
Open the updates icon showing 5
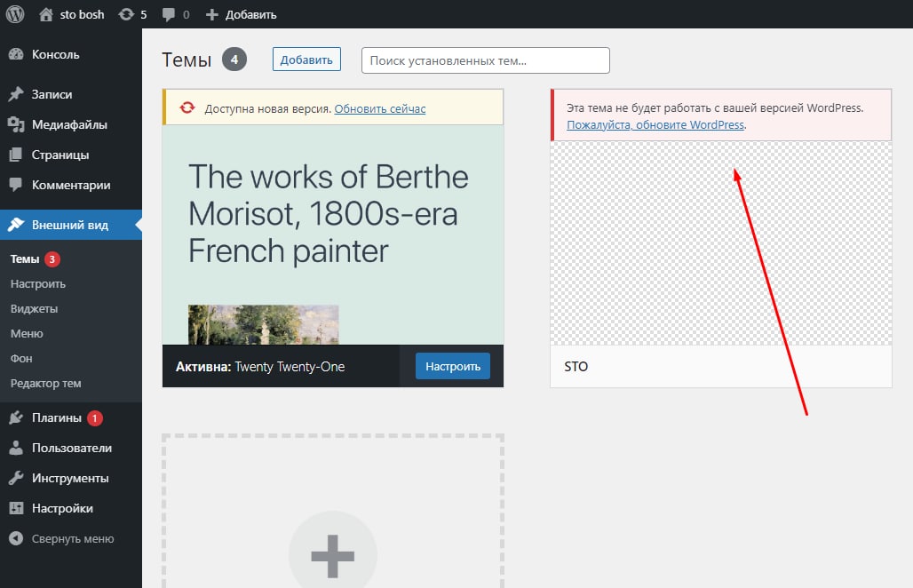point(126,14)
